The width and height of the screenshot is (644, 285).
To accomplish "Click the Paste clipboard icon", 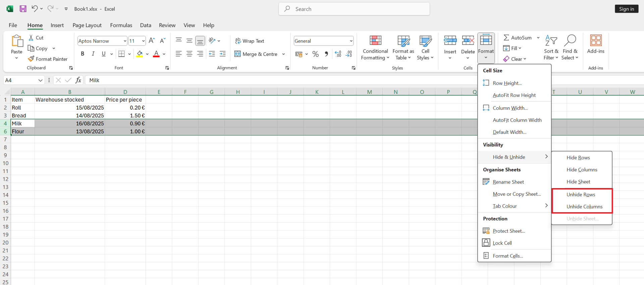I will pos(17,41).
